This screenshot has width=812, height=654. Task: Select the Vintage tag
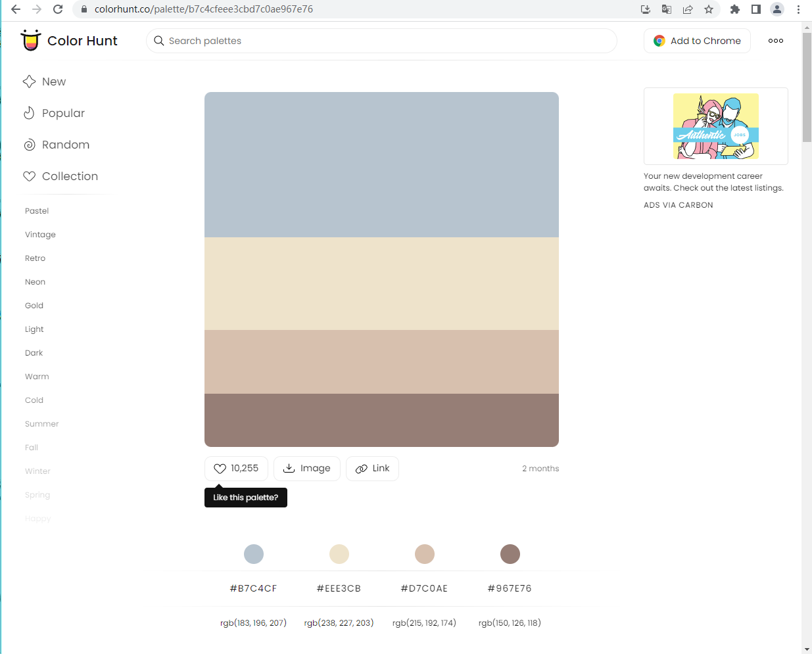(40, 235)
